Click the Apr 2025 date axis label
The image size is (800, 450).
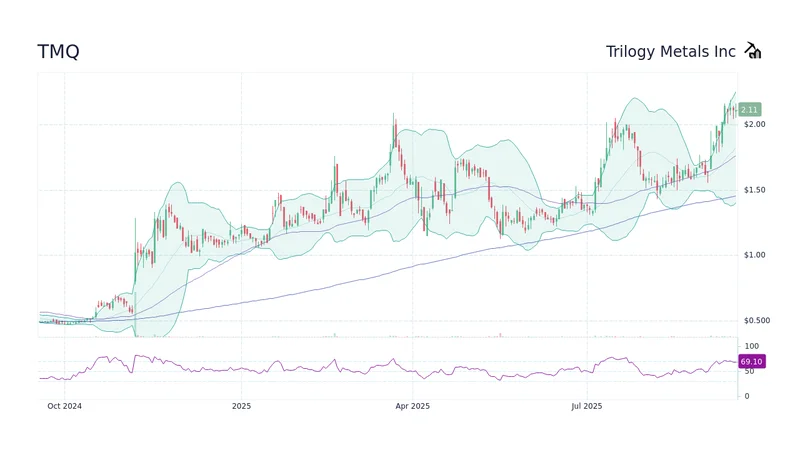click(x=412, y=407)
